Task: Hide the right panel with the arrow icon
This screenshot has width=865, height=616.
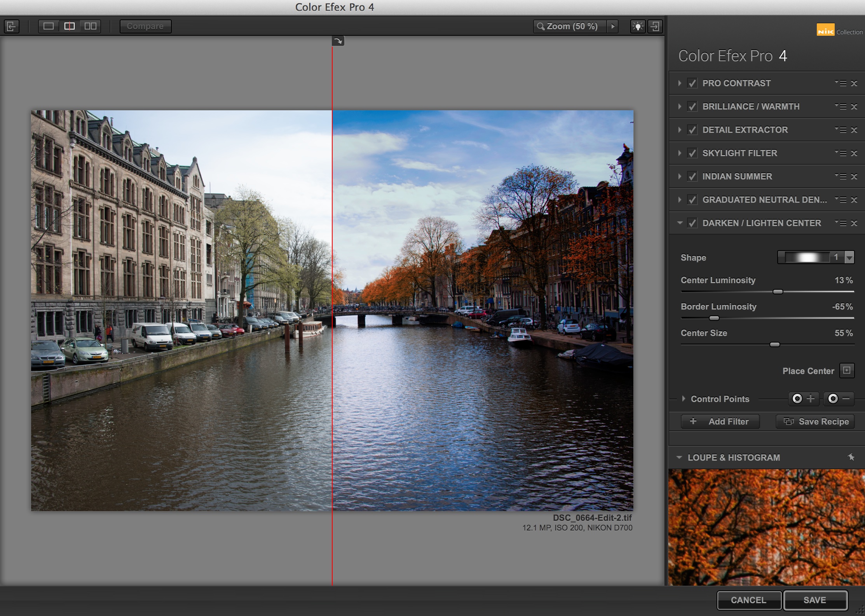Action: (x=655, y=26)
